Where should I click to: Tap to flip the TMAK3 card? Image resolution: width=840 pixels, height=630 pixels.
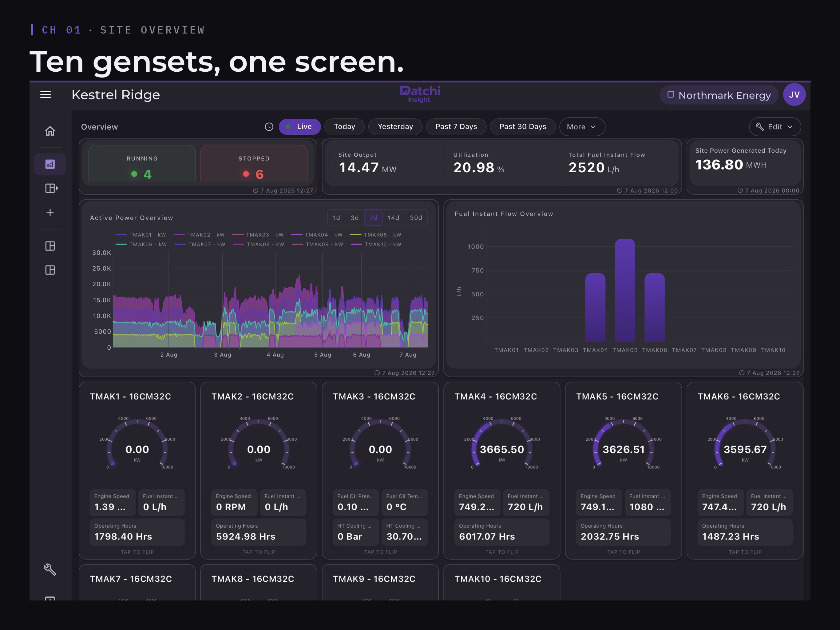pos(380,552)
